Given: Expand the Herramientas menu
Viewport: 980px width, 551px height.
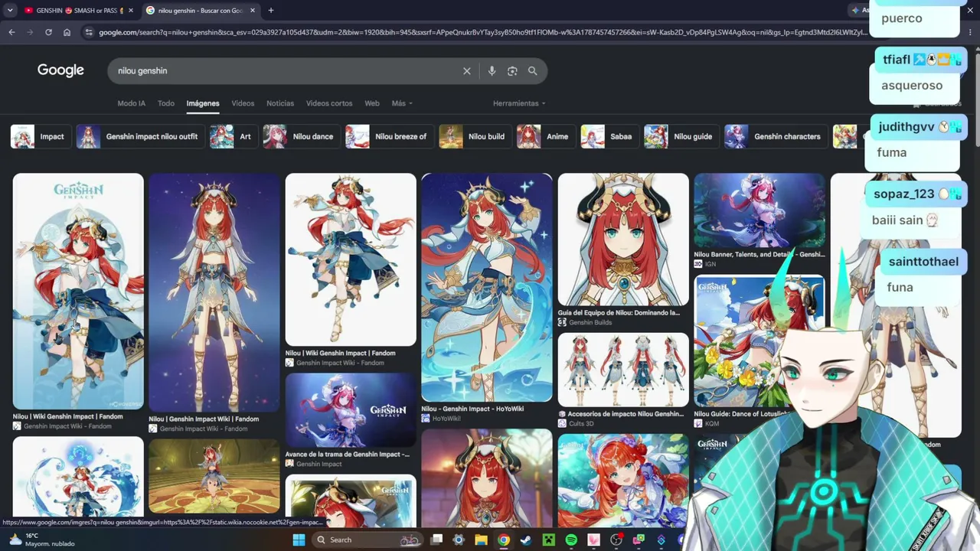Looking at the screenshot, I should point(519,103).
